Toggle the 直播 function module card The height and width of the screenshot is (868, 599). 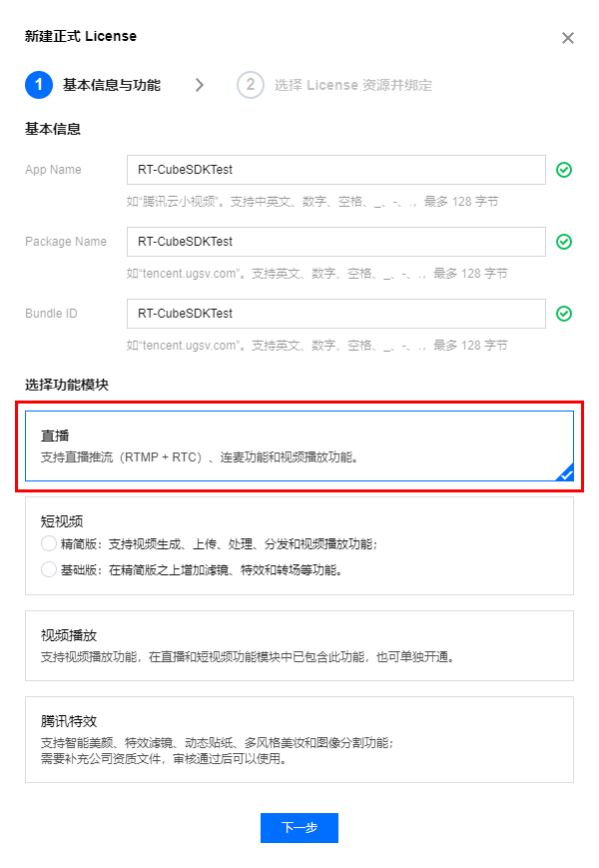click(x=299, y=445)
